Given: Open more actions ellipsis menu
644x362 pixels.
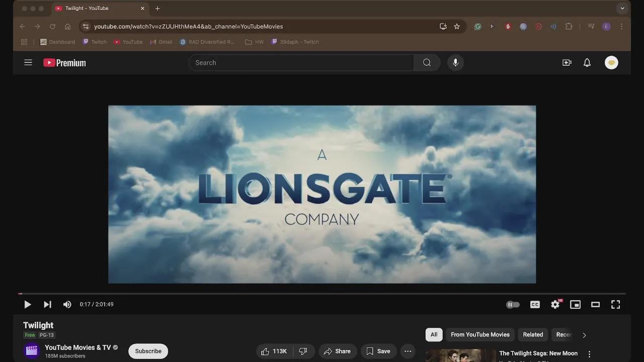Looking at the screenshot, I should pos(408,351).
